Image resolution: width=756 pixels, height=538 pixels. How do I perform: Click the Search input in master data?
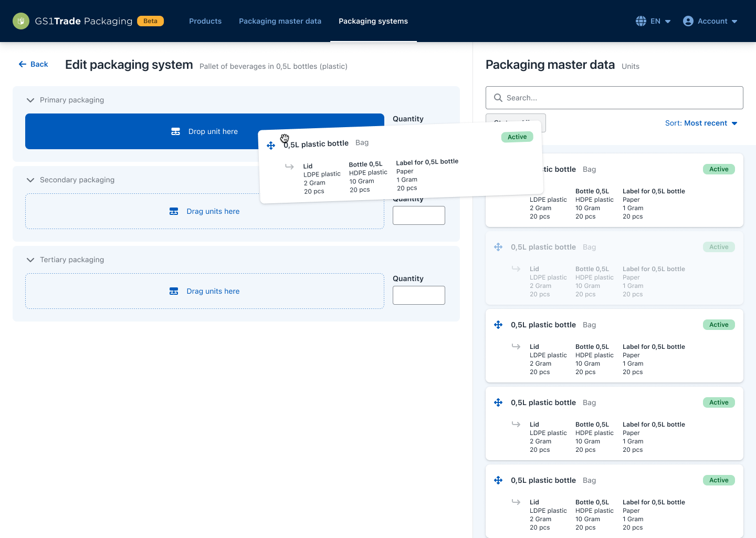click(x=619, y=98)
